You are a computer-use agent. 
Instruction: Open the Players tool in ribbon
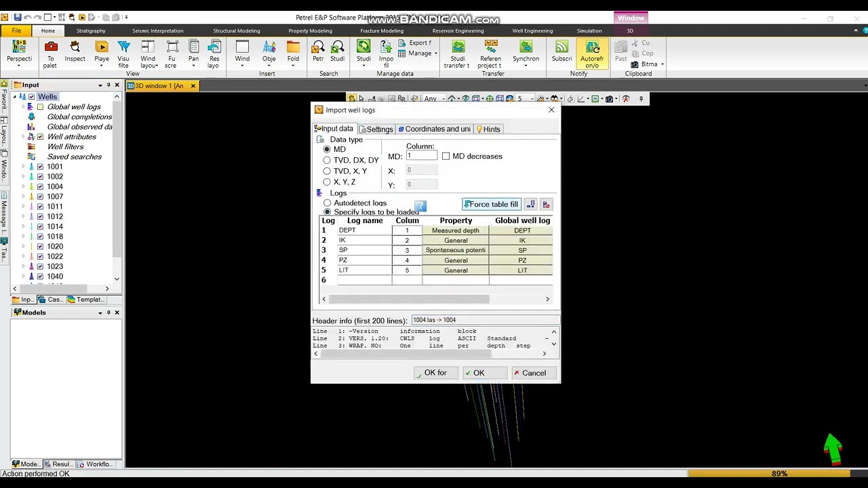tap(102, 54)
